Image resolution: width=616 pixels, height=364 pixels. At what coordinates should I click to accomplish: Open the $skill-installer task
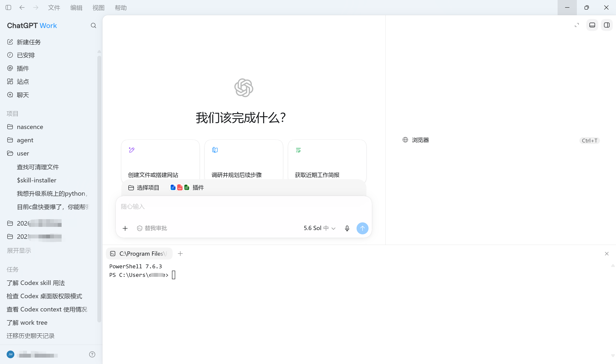coord(37,180)
